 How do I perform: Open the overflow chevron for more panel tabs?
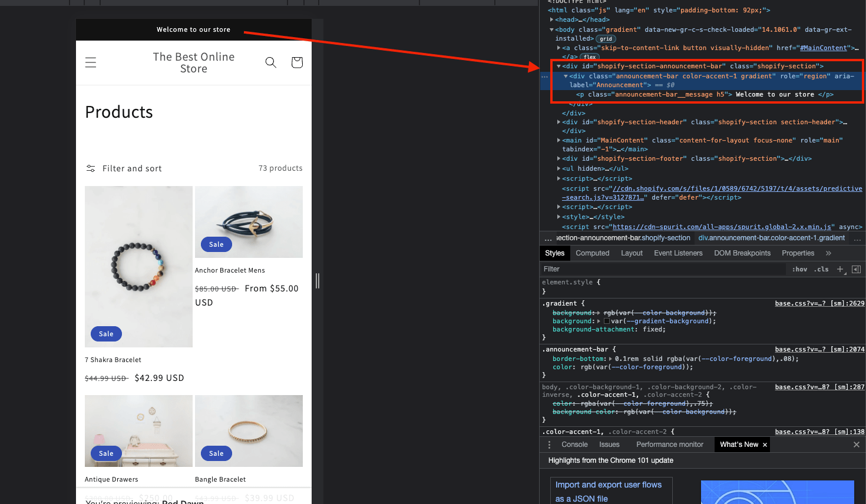click(x=828, y=253)
